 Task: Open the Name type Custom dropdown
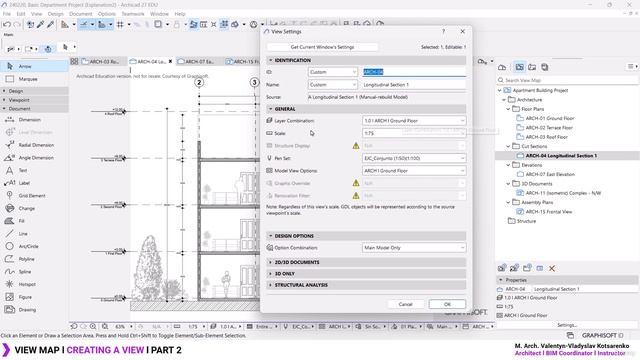[x=333, y=84]
